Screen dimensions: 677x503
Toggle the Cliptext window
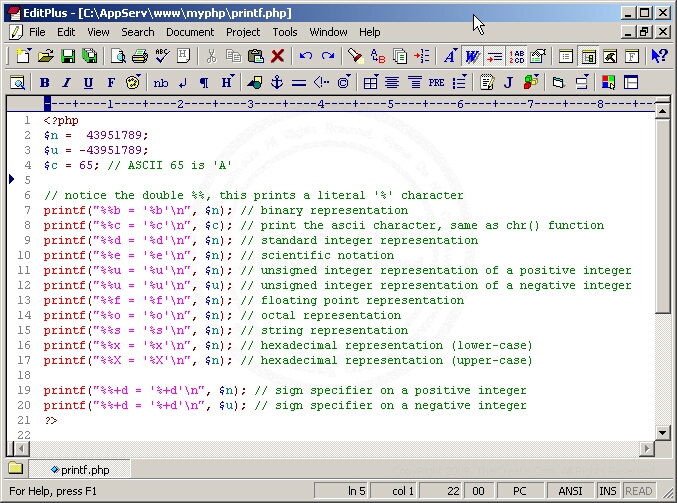tap(566, 56)
